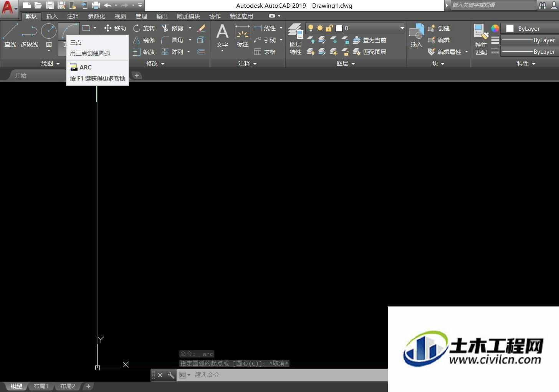Select the Dimension (标注) tool
Screen dimensions: 559x392
pyautogui.click(x=243, y=36)
